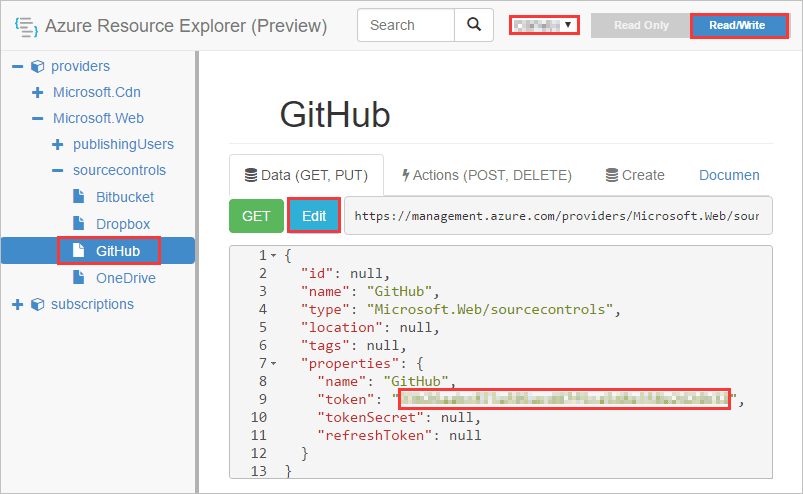Screen dimensions: 803x494
Task: Click the management.azure.com URL field
Action: 558,216
